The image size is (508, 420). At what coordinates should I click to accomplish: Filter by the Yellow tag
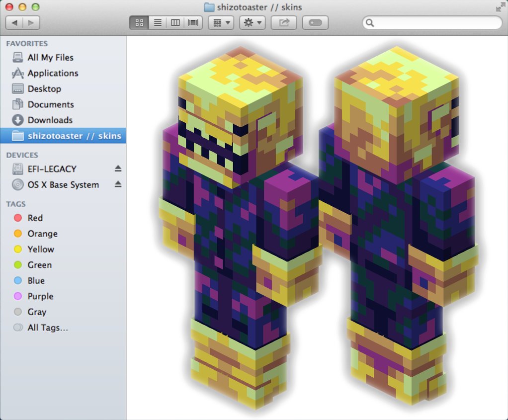pos(63,249)
